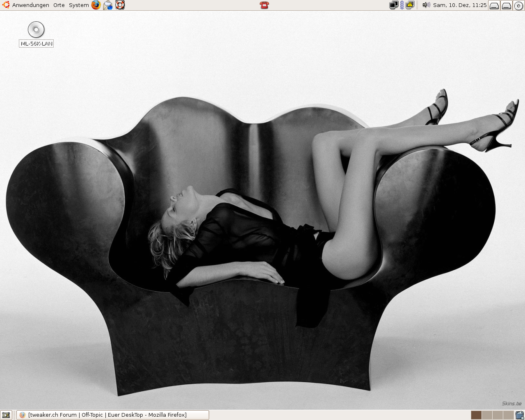Open the speaker volume control

point(426,5)
